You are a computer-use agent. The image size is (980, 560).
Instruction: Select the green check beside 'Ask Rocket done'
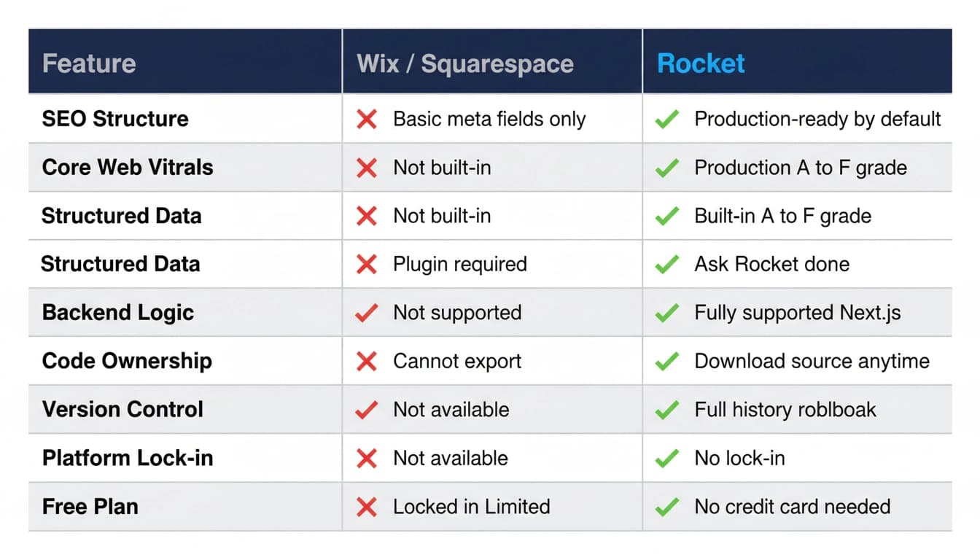point(666,264)
